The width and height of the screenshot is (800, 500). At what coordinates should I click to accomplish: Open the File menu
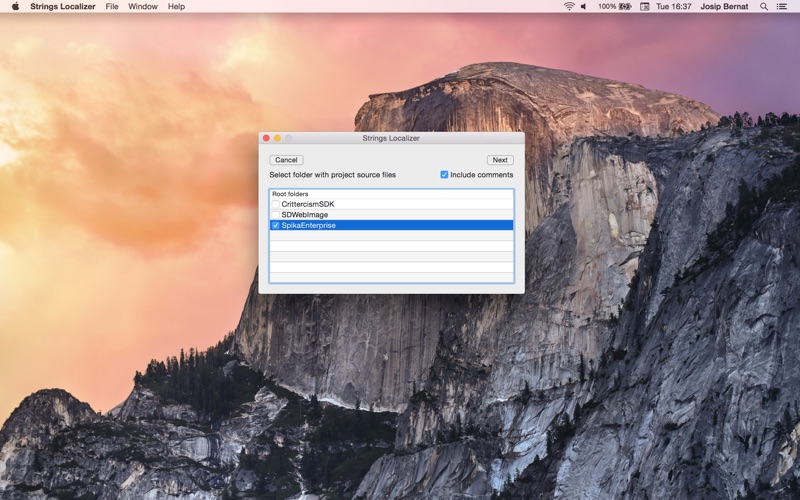112,7
